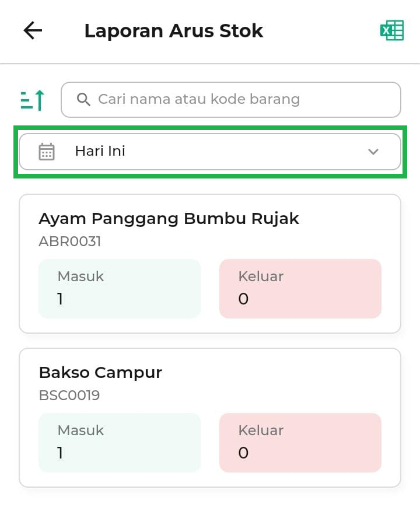Click the magnifier search icon
The height and width of the screenshot is (511, 420).
click(83, 99)
